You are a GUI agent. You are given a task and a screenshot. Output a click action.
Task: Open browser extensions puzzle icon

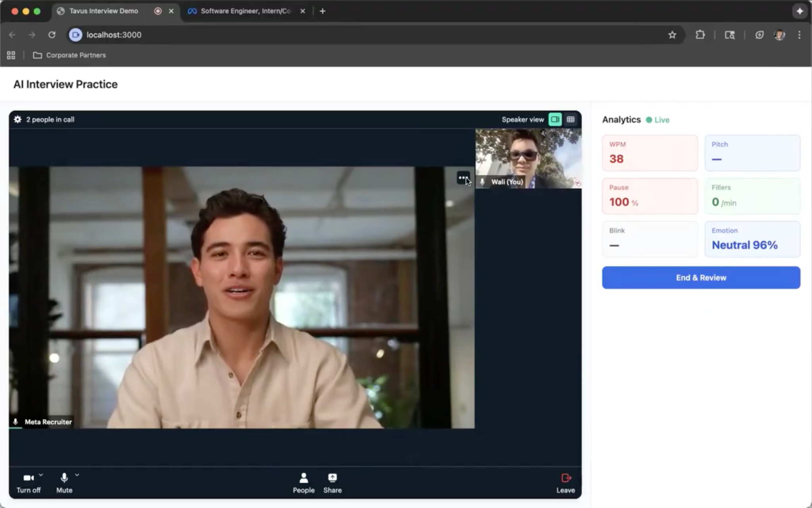[x=700, y=35]
